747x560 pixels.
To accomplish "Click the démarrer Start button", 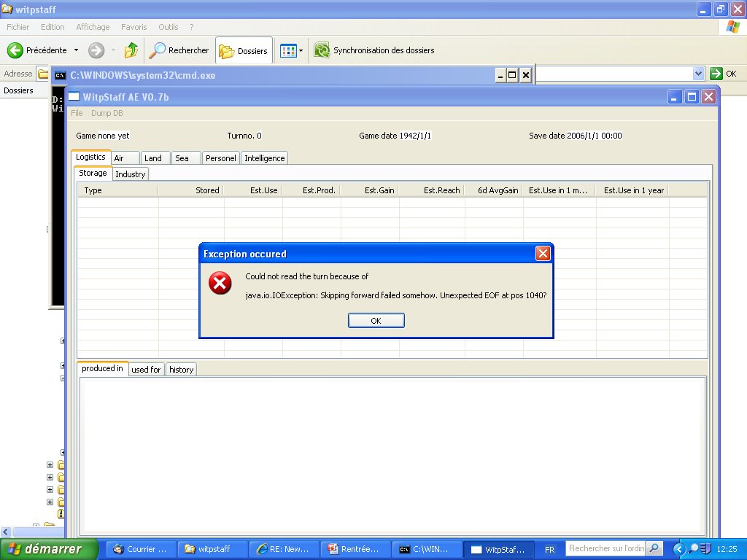I will point(49,549).
